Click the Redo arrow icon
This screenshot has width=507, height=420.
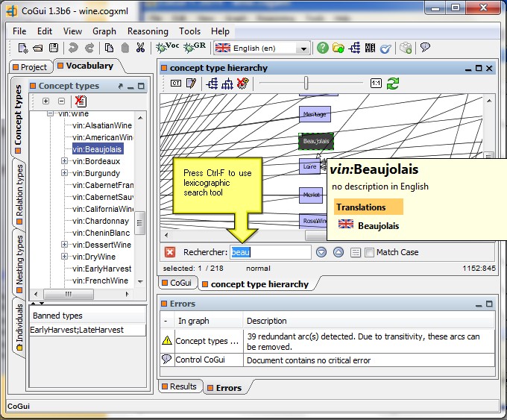pos(89,48)
